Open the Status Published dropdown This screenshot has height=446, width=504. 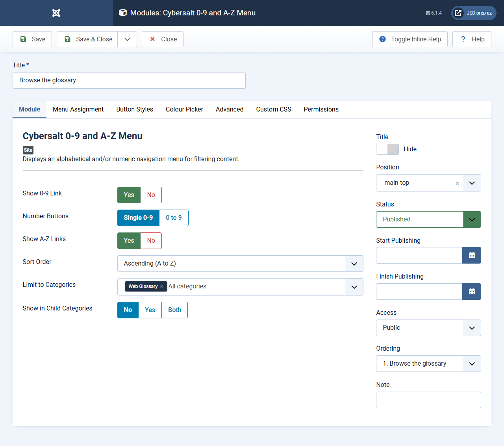pos(428,219)
